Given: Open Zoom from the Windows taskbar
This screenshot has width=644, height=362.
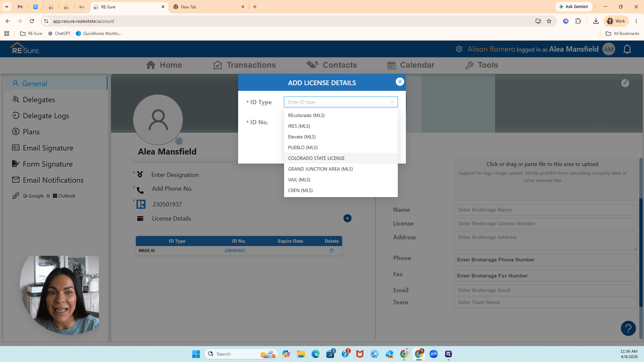Looking at the screenshot, I should [433, 354].
